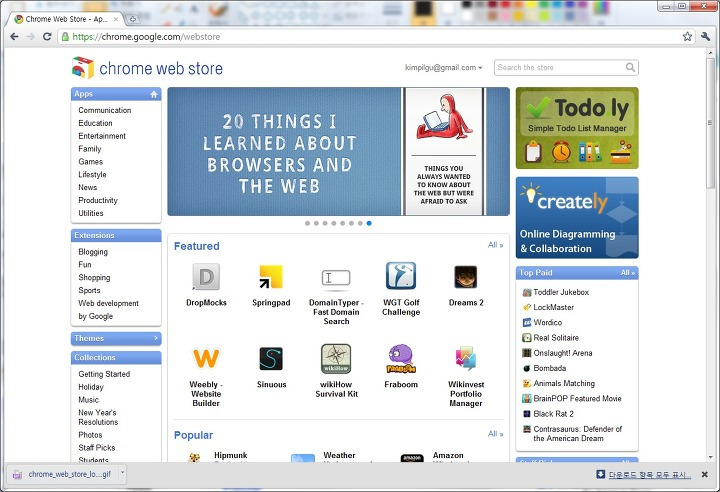View all Popular apps
The image size is (720, 492).
click(x=495, y=434)
